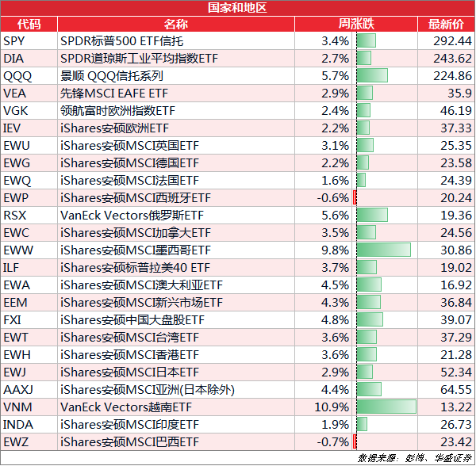The width and height of the screenshot is (476, 466).
Task: Click the VEA ticker cell
Action: (x=29, y=93)
